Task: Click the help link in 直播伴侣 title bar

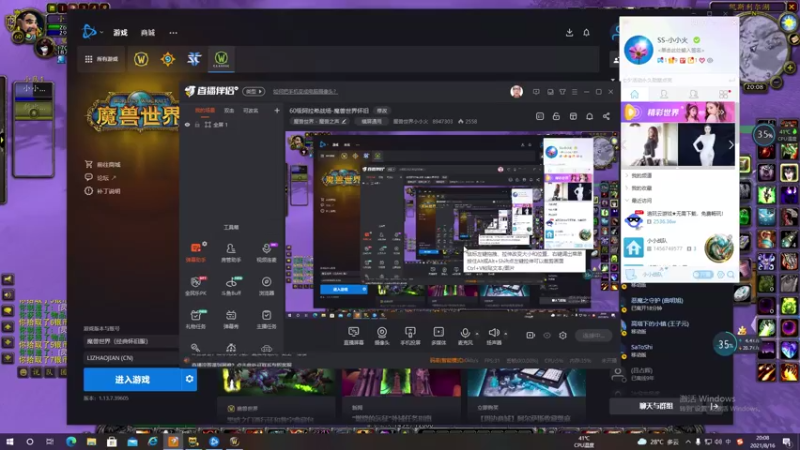Action: (x=305, y=92)
